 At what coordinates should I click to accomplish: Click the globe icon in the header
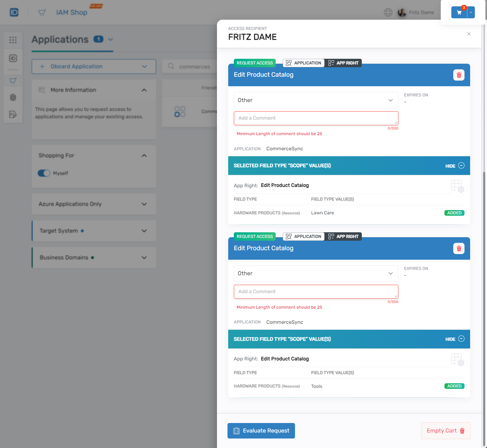pos(388,12)
